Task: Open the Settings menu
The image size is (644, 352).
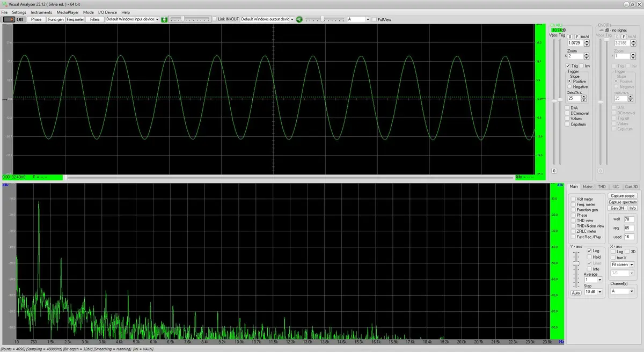Action: point(19,12)
